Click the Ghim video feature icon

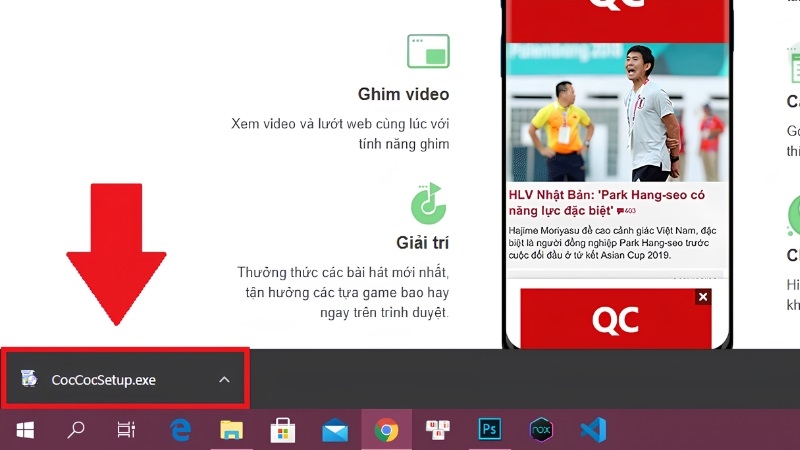[428, 51]
